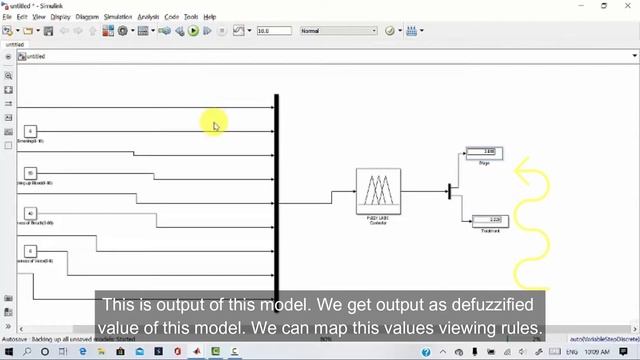Open the Simulation menu

(118, 17)
